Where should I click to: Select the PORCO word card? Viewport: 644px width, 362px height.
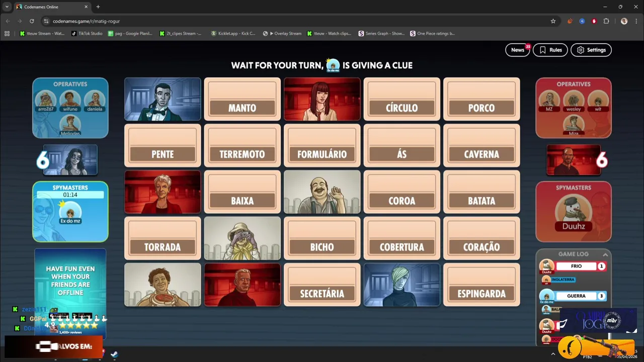(481, 99)
